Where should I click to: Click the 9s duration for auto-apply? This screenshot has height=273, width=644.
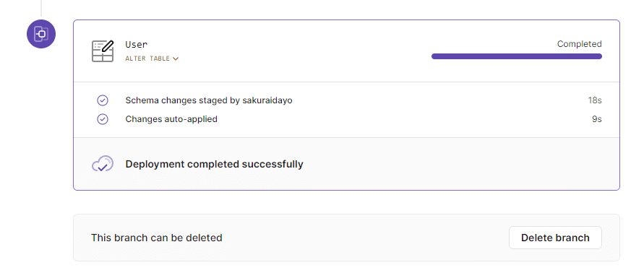tap(597, 119)
